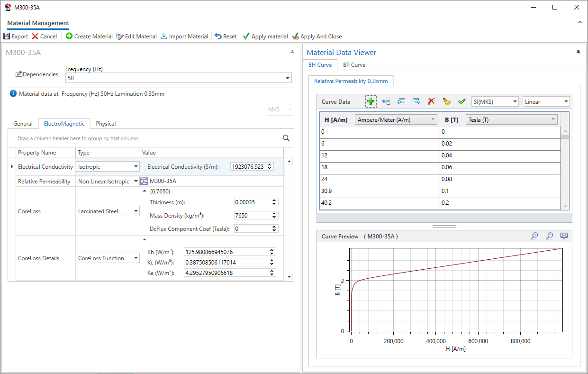Click the curve icon beside M300-35A value

click(x=145, y=181)
